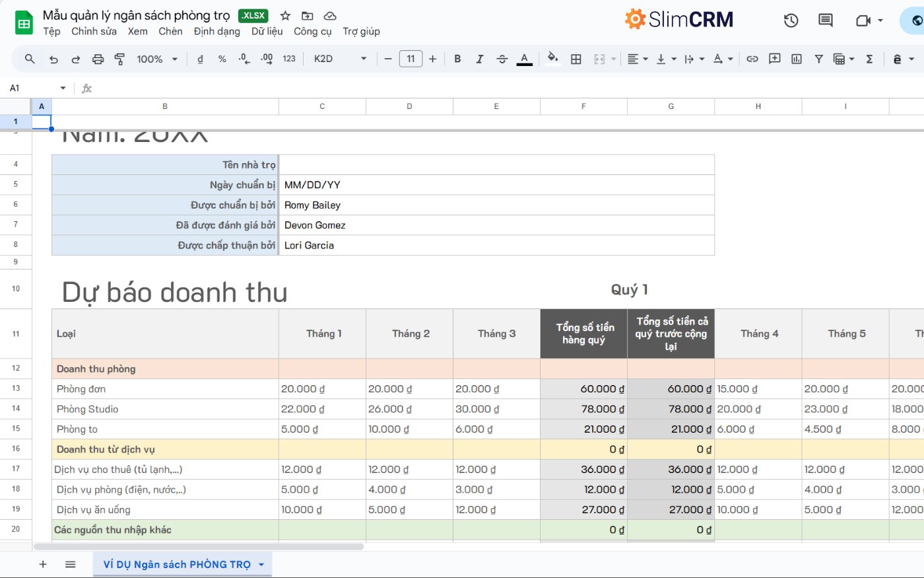Toggle italic formatting

480,59
